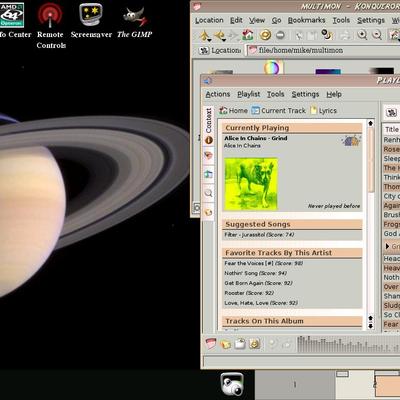Click the green Alice in Chains album cover

[251, 184]
